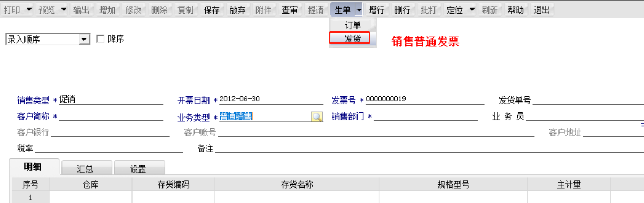Click the 主计量 column header
Image resolution: width=644 pixels, height=203 pixels.
point(569,184)
